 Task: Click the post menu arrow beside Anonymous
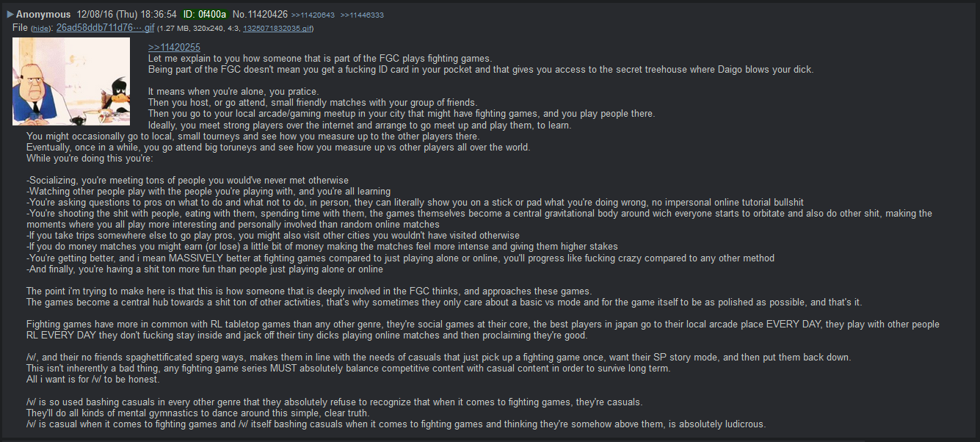(10, 14)
